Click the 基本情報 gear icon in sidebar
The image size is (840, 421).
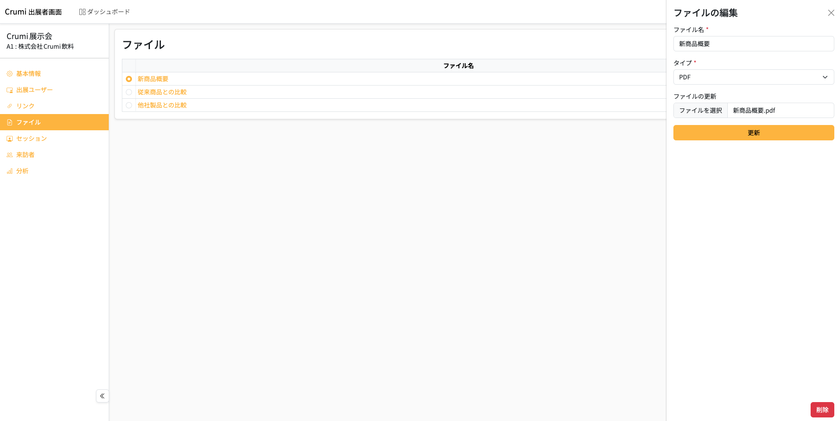click(9, 73)
